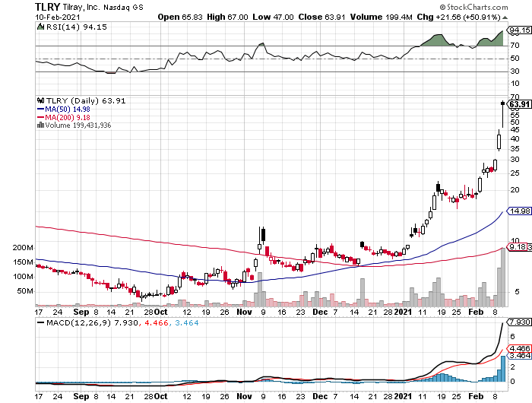
Task: Click the candlestick icon beside TLRY (Daily)
Action: coord(41,100)
